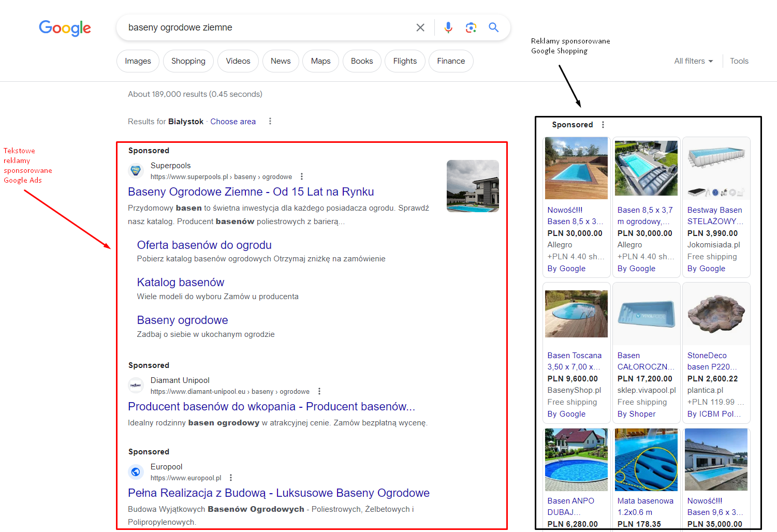This screenshot has height=532, width=777.
Task: Click diamant-unipool.eu URL breadcrumb
Action: click(x=230, y=392)
